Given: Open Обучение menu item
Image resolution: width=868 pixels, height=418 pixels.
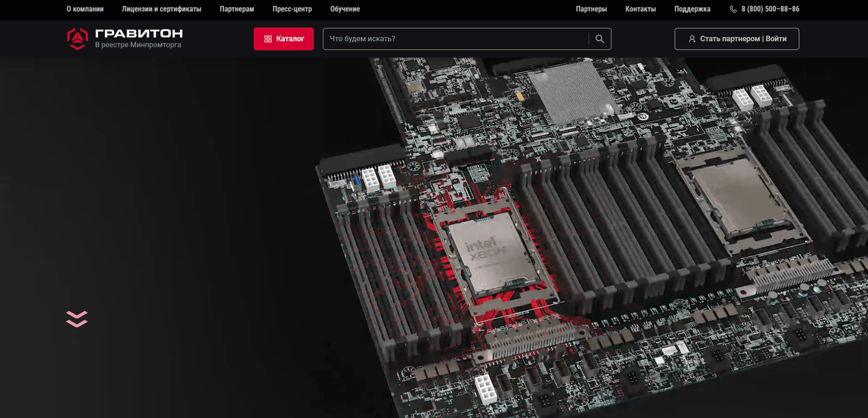Looking at the screenshot, I should pos(345,9).
